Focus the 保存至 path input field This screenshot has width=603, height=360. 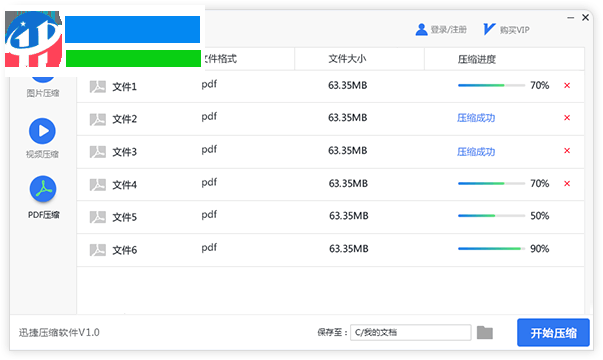(x=411, y=332)
